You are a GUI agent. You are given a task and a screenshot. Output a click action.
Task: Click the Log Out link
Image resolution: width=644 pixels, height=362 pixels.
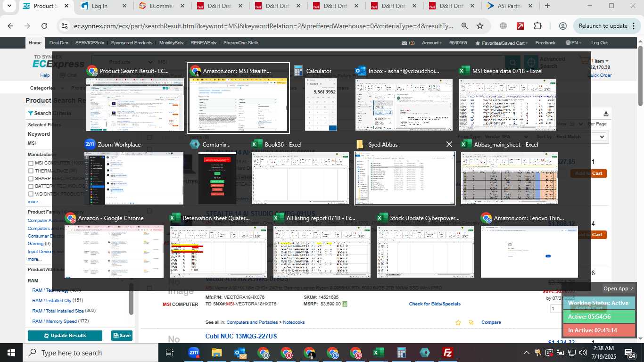click(599, 43)
